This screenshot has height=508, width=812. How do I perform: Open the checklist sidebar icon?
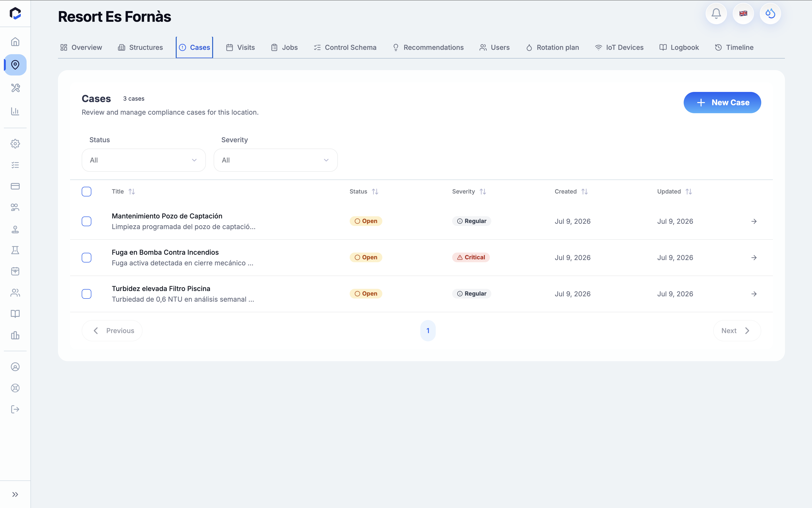15,165
